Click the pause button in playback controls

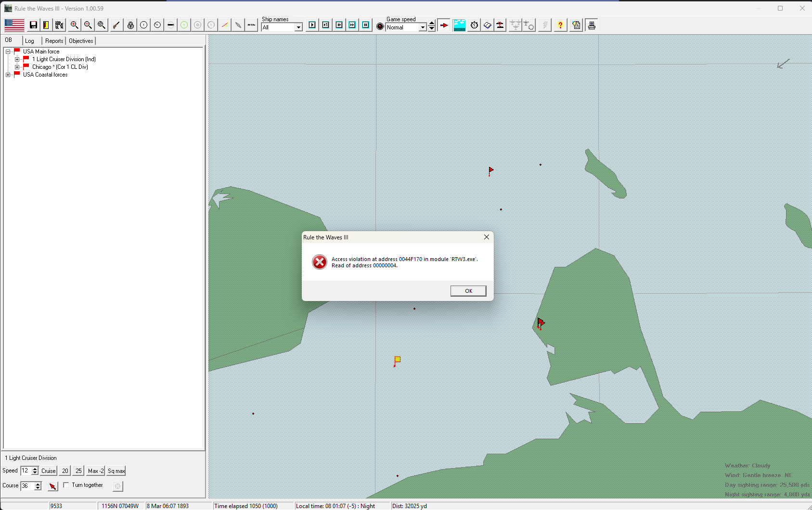click(x=366, y=25)
